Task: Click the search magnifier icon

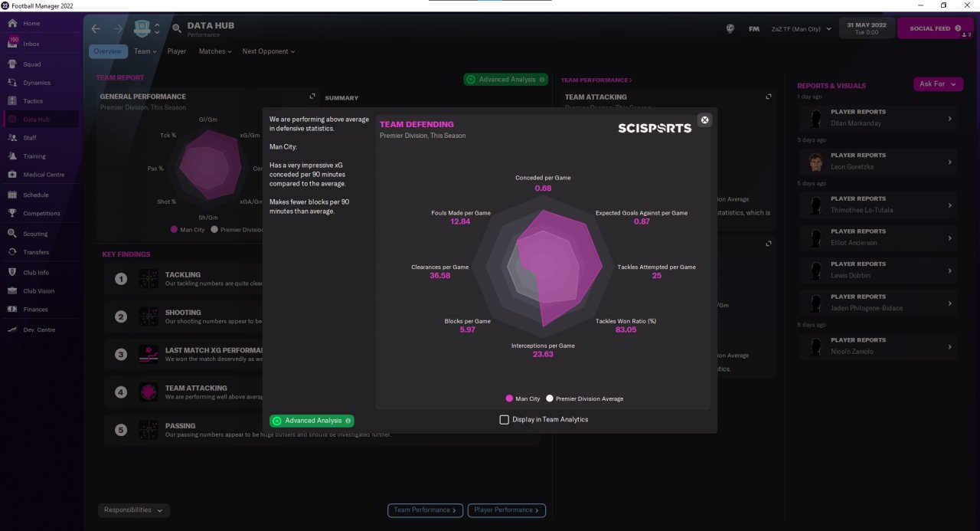Action: 177,29
